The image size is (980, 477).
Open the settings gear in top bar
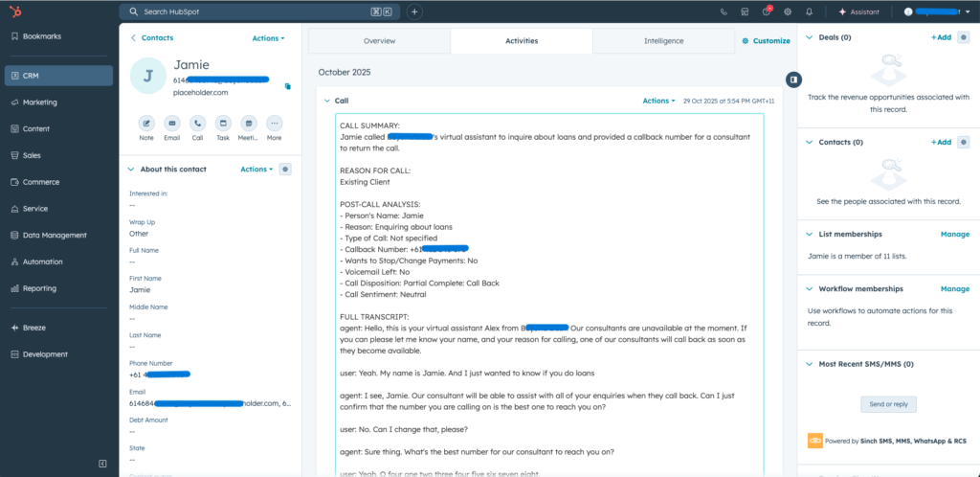tap(788, 11)
